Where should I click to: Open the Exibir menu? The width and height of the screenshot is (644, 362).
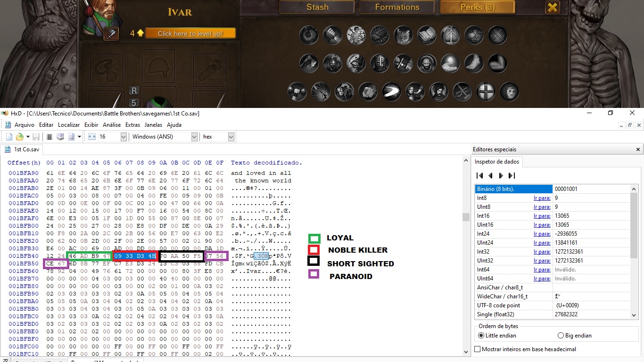(91, 125)
